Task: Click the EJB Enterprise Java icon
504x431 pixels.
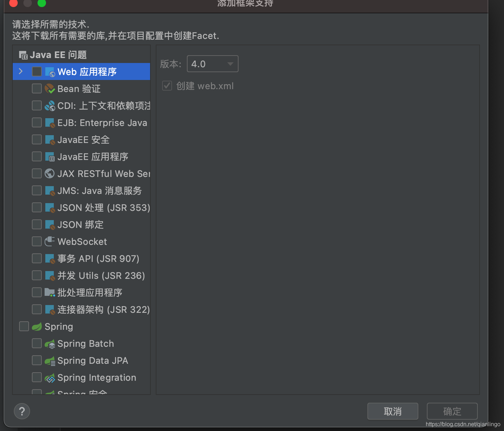Action: [x=50, y=123]
